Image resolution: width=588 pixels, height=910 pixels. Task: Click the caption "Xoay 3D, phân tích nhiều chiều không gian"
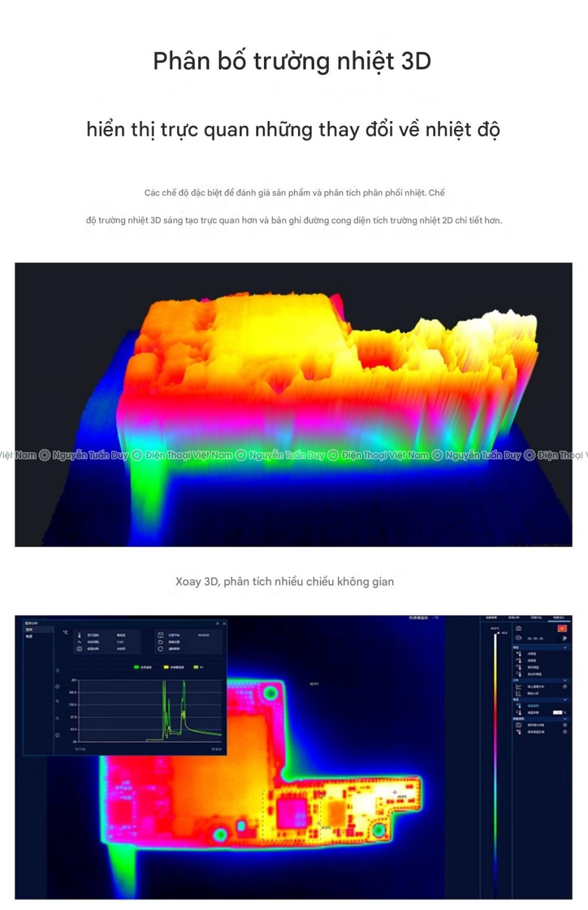pos(285,581)
